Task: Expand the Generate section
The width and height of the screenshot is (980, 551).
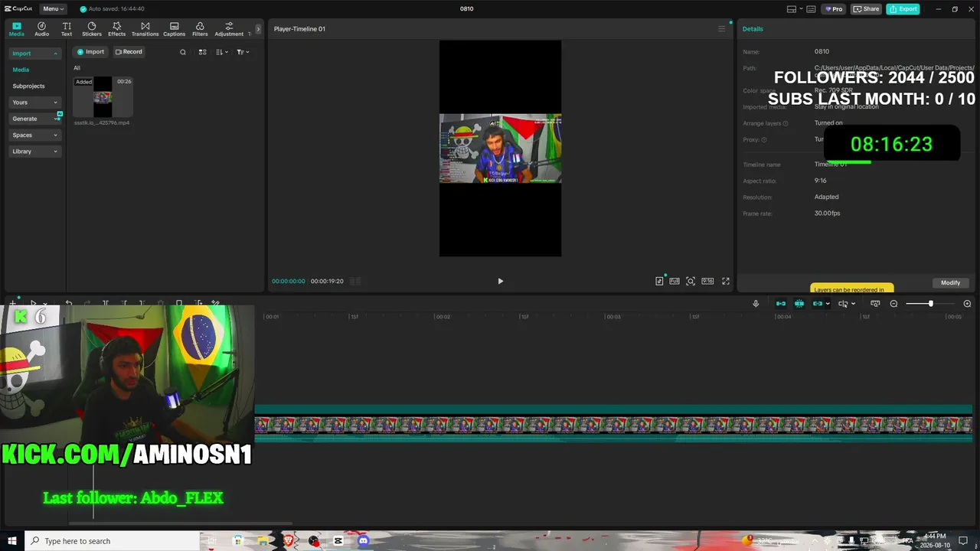Action: tap(34, 119)
